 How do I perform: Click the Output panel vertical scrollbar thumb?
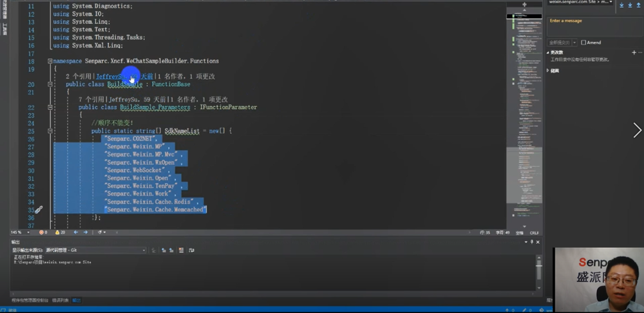tap(538, 269)
